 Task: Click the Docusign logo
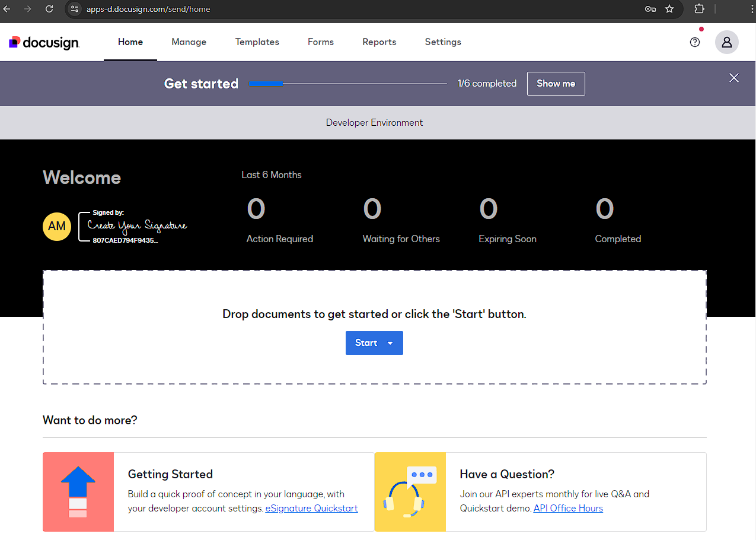pyautogui.click(x=44, y=42)
